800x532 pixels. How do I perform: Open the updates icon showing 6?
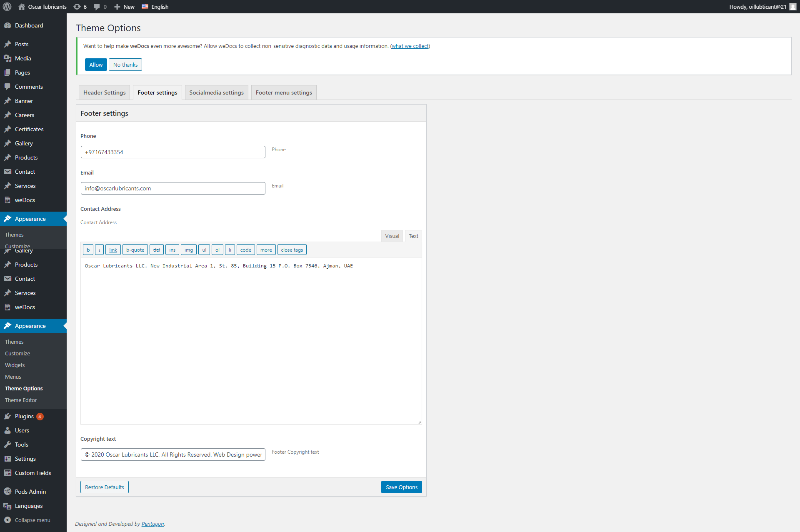tap(77, 7)
